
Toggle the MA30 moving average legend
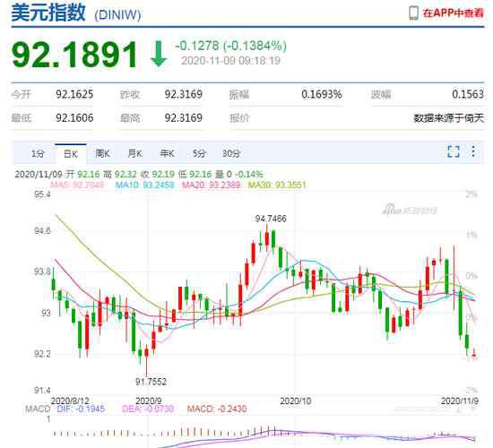tap(277, 185)
